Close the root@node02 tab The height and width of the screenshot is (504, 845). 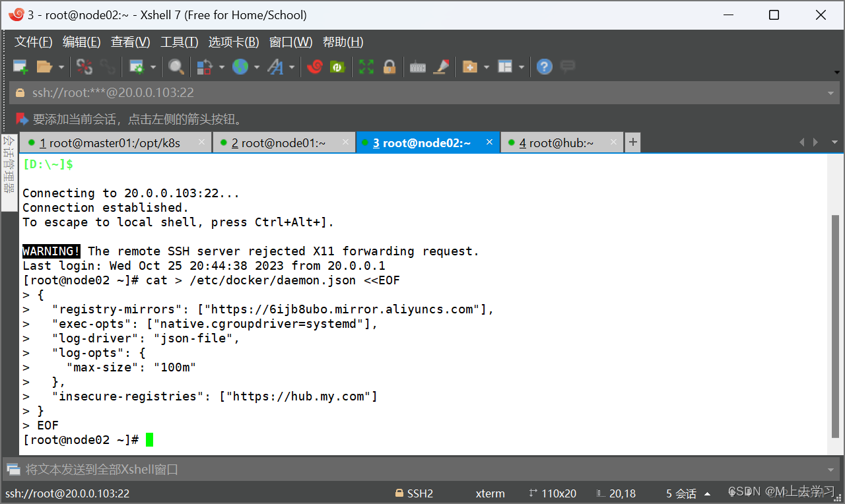[490, 142]
